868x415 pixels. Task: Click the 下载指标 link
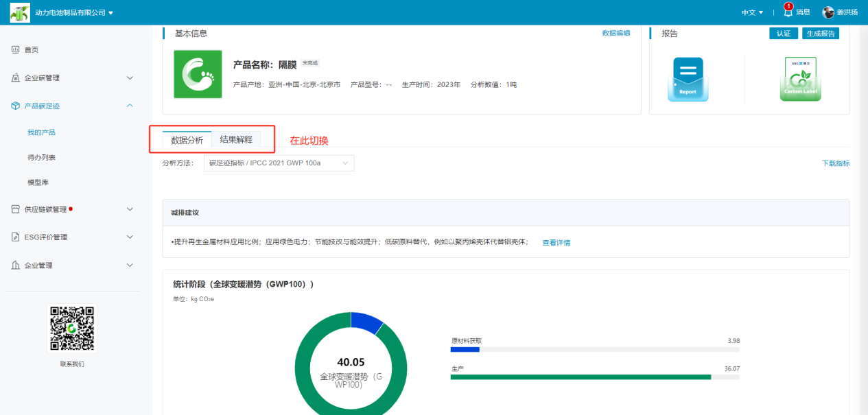(835, 163)
